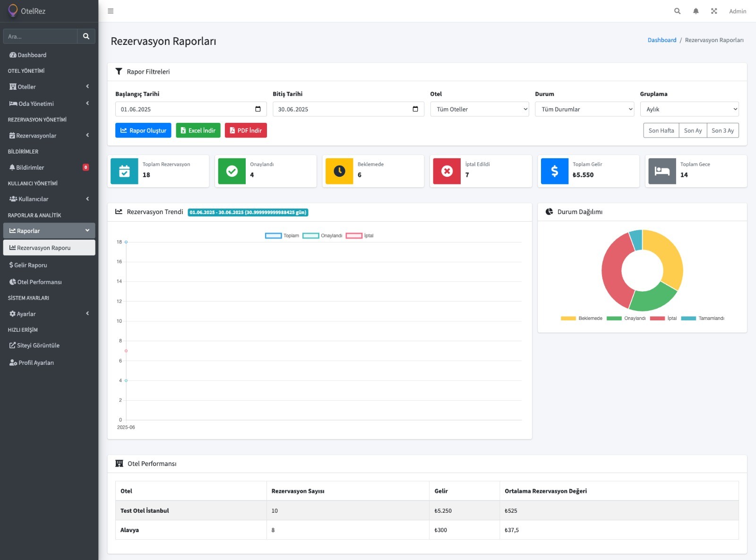Click the Rapor Oluştur button
756x560 pixels.
click(143, 130)
